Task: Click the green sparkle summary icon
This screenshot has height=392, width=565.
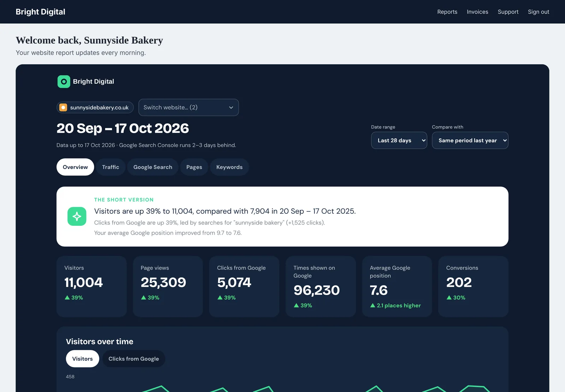Action: [x=77, y=216]
